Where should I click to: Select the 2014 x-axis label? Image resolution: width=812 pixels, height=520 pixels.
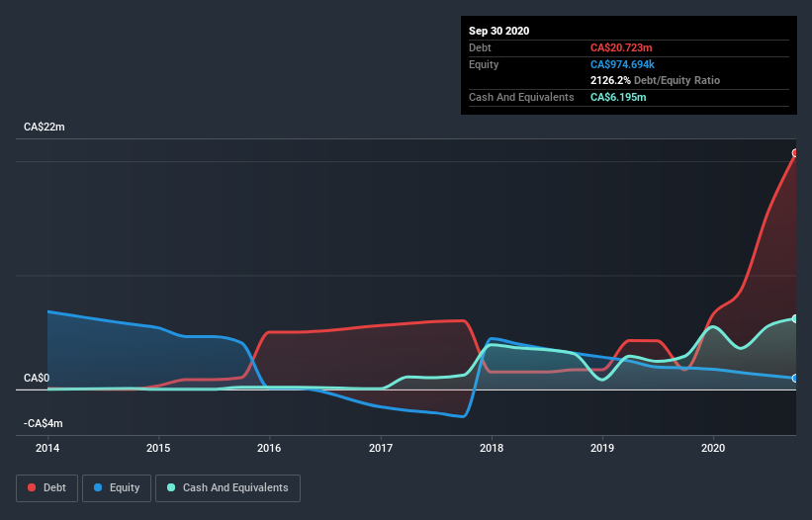(47, 448)
